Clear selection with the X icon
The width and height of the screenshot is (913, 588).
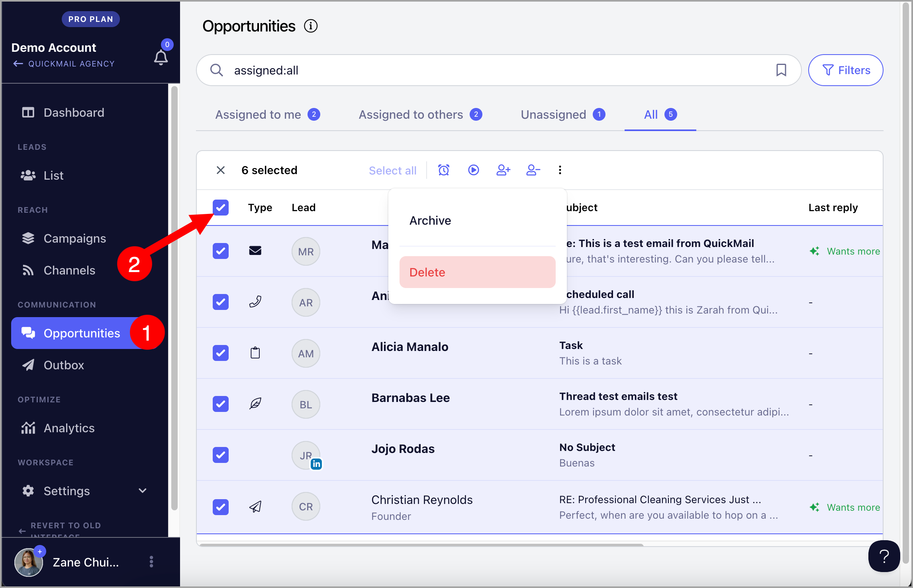pyautogui.click(x=221, y=170)
